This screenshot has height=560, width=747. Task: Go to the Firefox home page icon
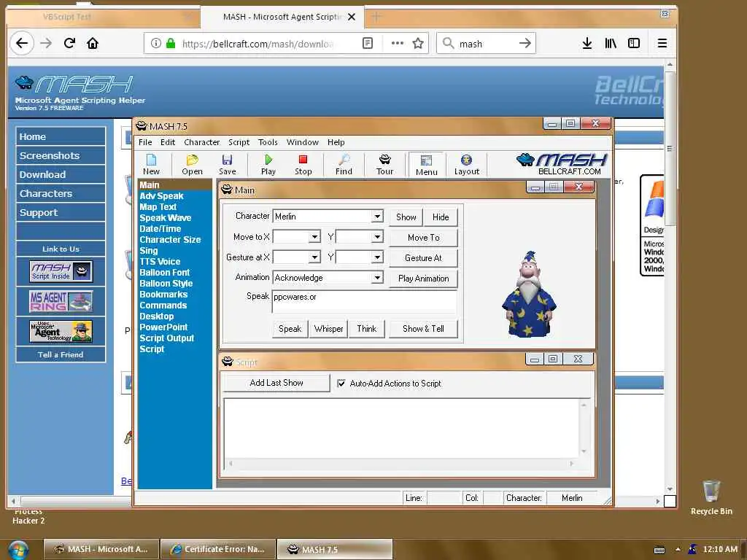point(93,43)
